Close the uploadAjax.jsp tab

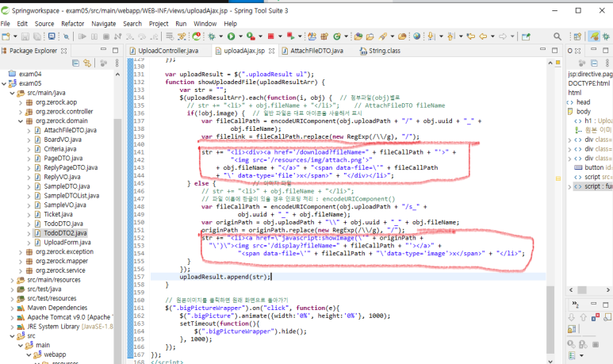pyautogui.click(x=271, y=51)
